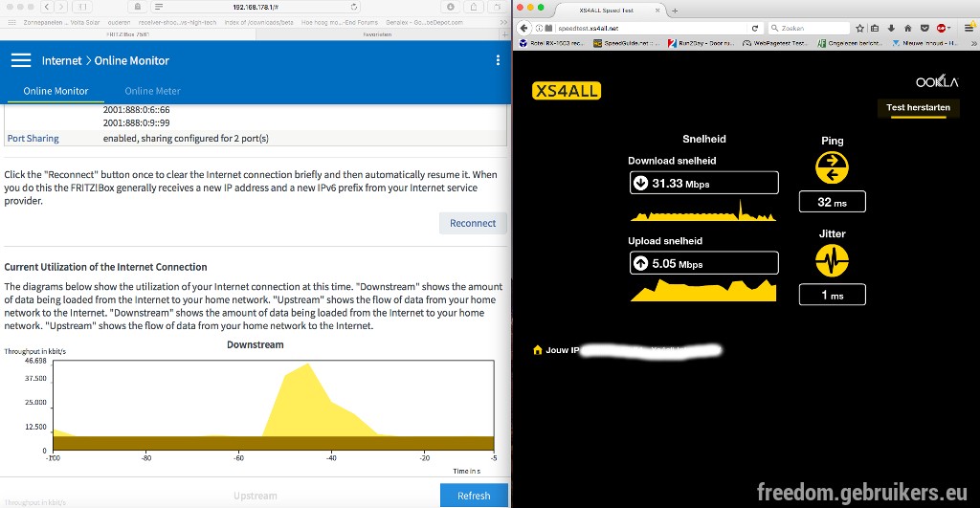Click the Internet breadcrumb in FRITZ!Box header
This screenshot has height=508, width=980.
(61, 60)
